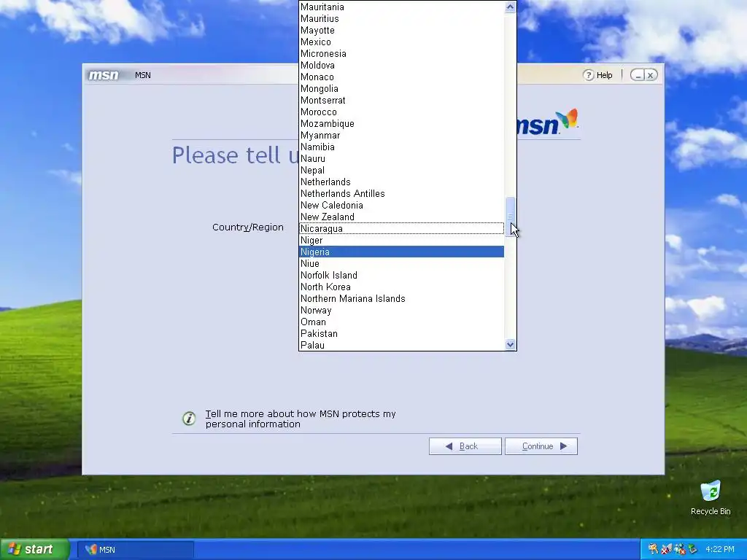Open link about MSN protecting personal information
Viewport: 747px width, 560px height.
301,419
